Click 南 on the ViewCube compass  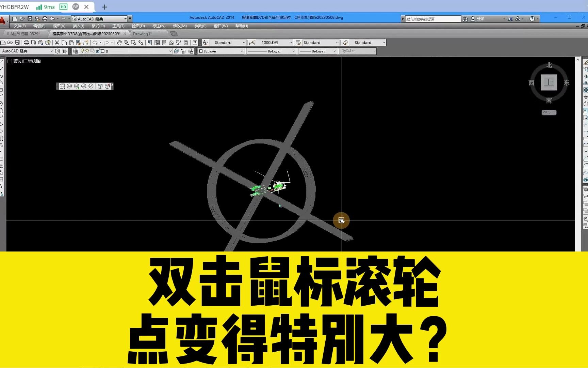(x=549, y=100)
